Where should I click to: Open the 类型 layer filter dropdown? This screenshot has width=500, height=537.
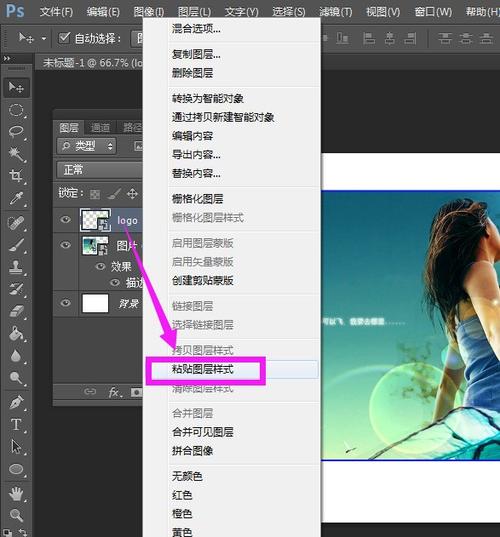87,146
